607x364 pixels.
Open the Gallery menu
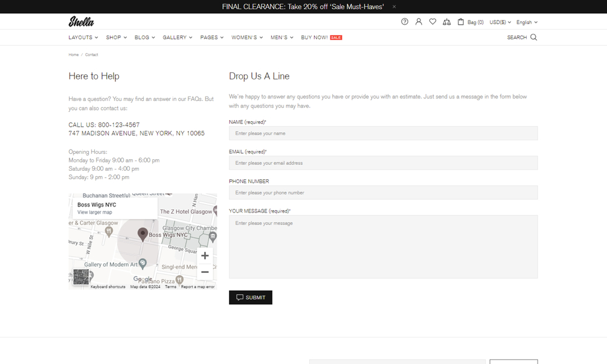click(x=178, y=37)
